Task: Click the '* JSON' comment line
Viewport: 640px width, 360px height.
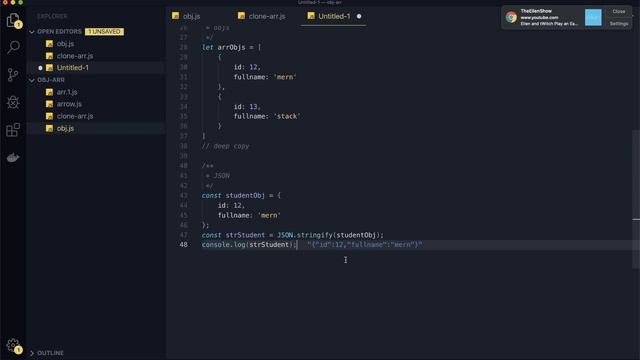Action: (x=218, y=176)
